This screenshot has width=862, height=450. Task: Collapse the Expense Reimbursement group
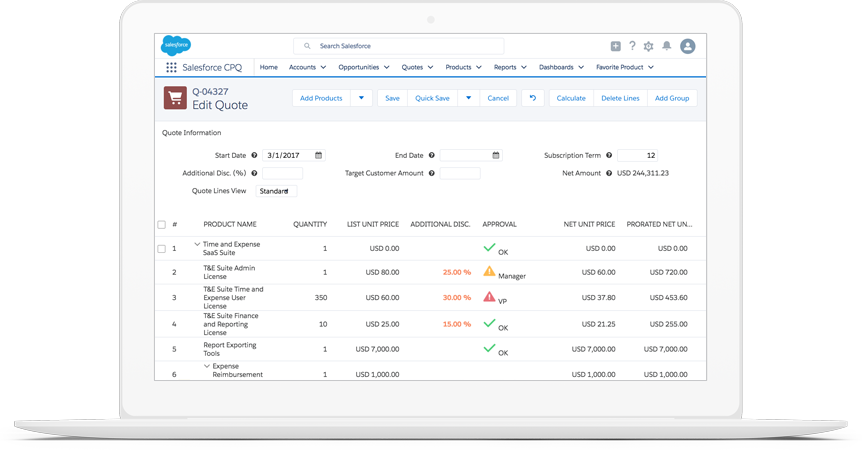[x=207, y=367]
